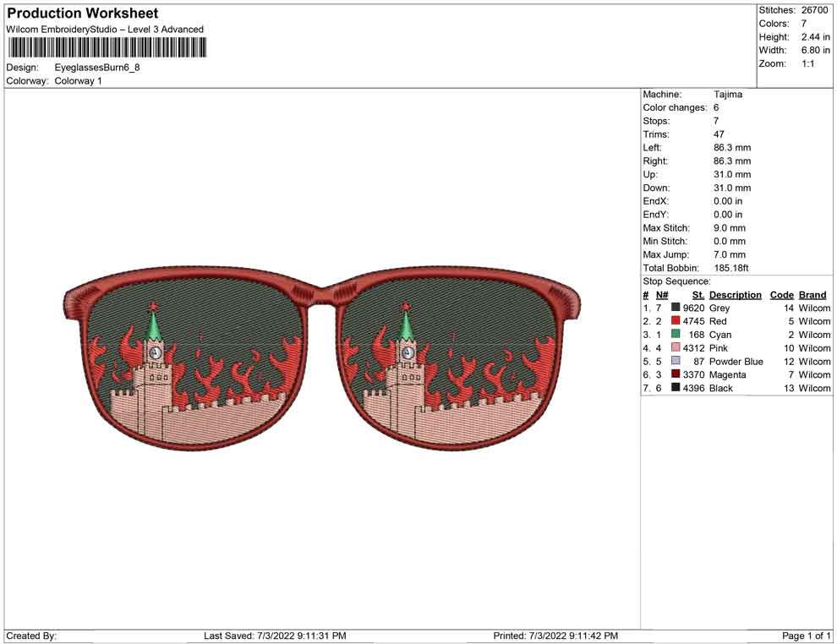Click the 'Colorway 1' value
The image size is (837, 644).
tap(78, 81)
